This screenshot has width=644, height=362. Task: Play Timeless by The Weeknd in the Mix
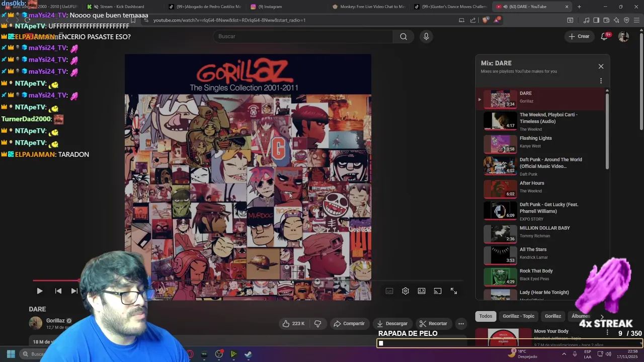pyautogui.click(x=539, y=121)
